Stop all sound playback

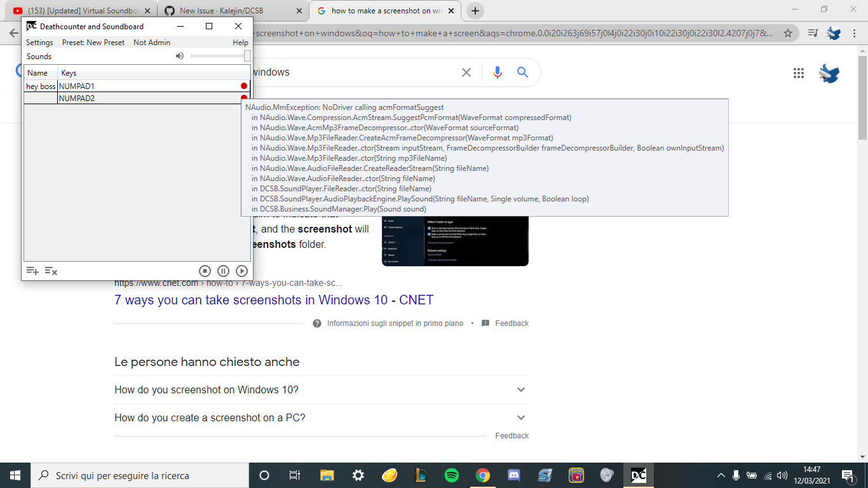[205, 271]
